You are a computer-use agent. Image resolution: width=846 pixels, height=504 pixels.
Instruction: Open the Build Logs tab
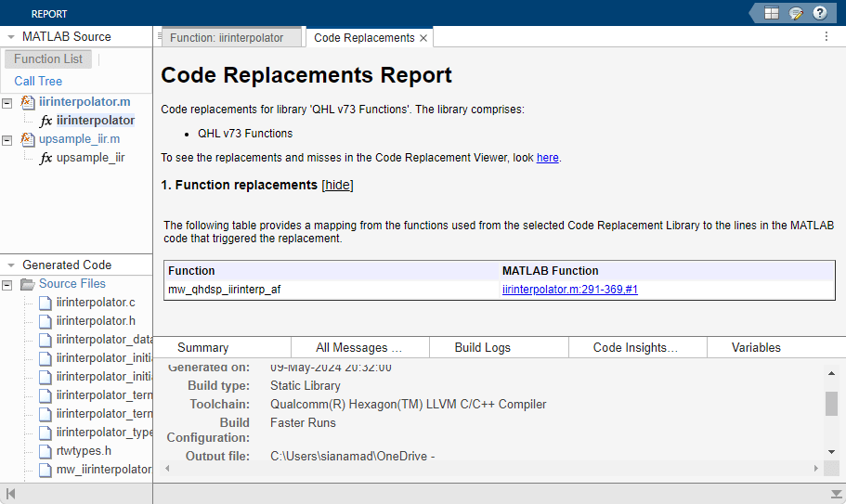click(x=482, y=347)
